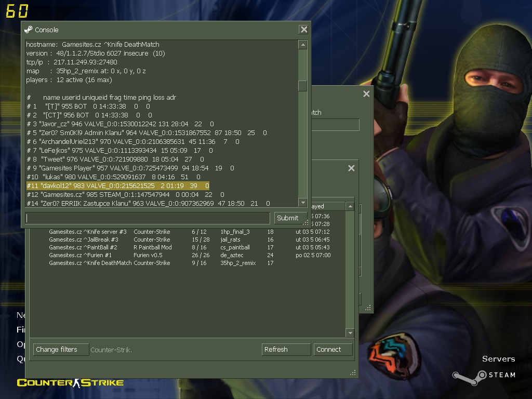This screenshot has width=532, height=399.
Task: Click the Last played column header
Action: [x=328, y=206]
